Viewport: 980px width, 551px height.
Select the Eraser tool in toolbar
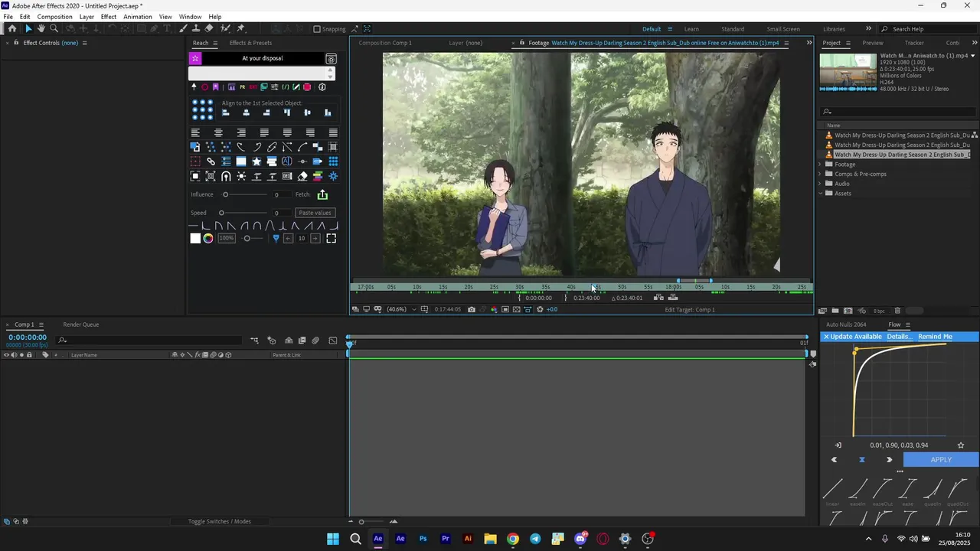[x=209, y=28]
